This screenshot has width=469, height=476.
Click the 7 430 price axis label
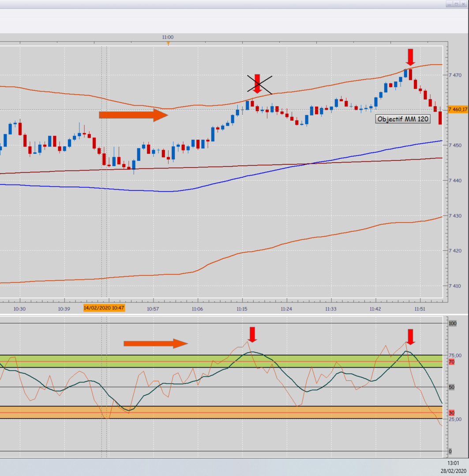[x=455, y=216]
